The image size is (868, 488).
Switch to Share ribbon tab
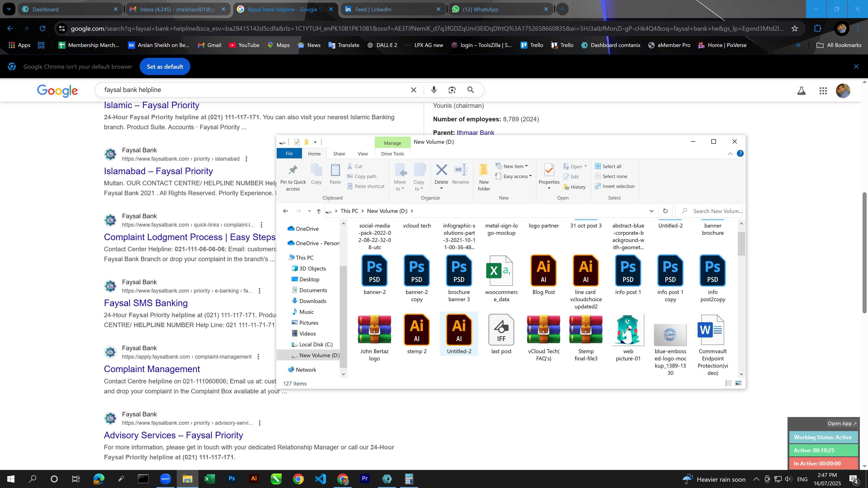tap(339, 154)
